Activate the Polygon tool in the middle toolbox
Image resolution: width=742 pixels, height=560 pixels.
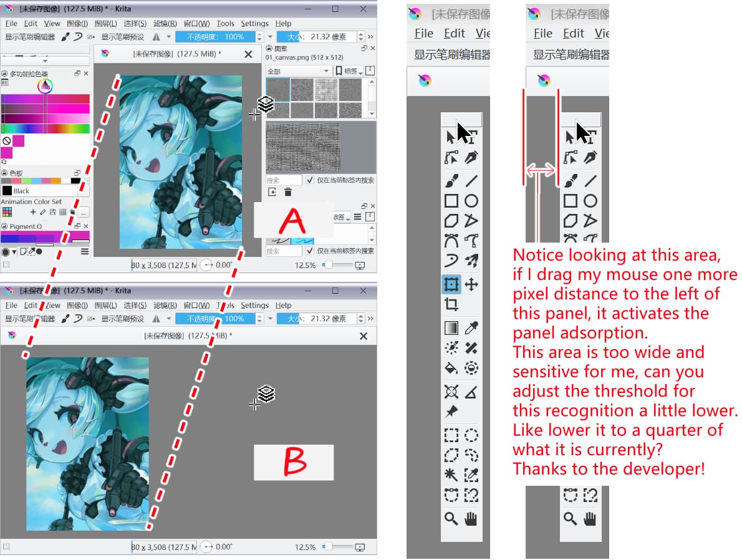click(451, 221)
